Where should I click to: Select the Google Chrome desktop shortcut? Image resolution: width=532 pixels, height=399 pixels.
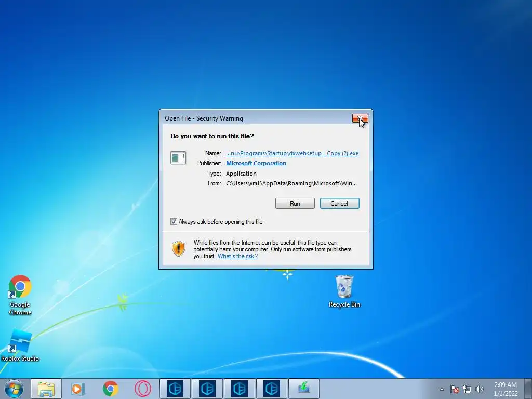[20, 295]
